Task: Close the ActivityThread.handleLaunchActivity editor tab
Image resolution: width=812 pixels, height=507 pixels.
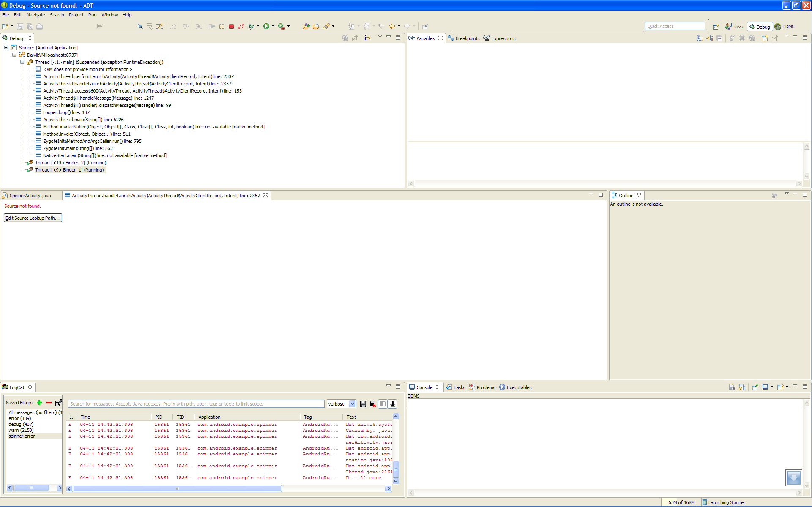Action: (x=265, y=195)
